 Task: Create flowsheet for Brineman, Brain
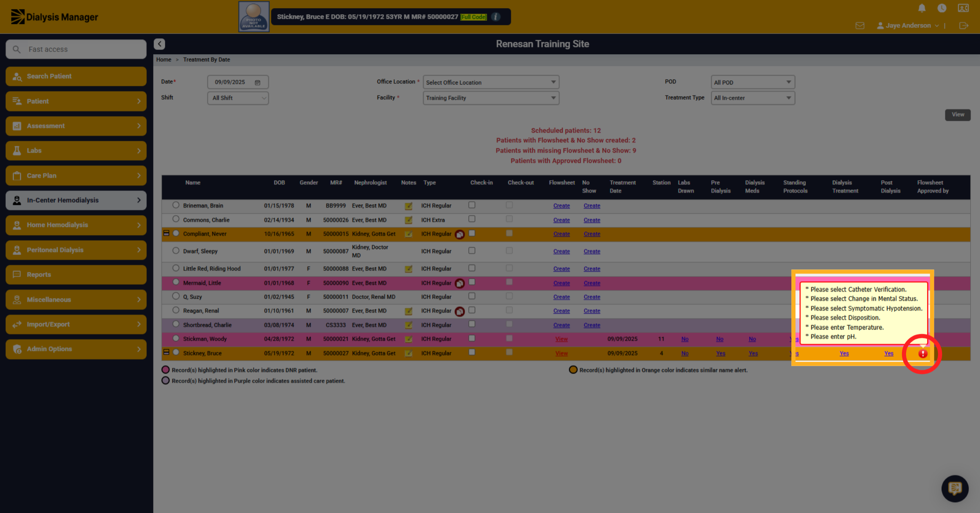[561, 206]
